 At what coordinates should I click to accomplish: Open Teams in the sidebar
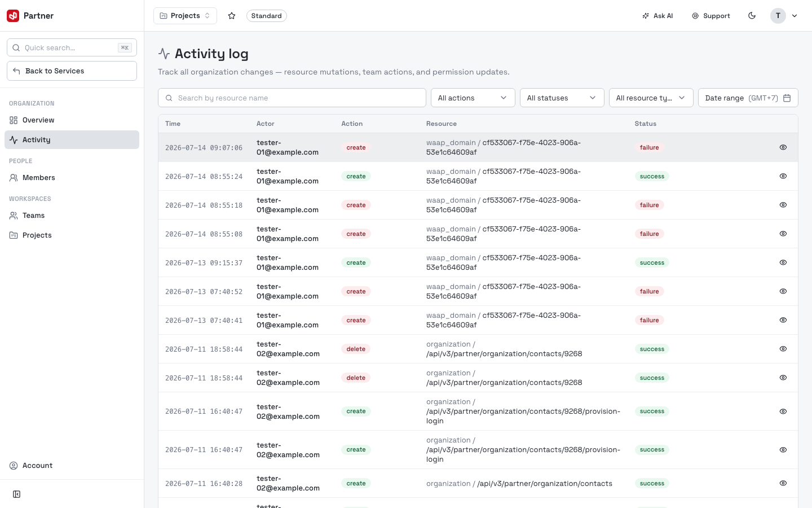coord(72,216)
